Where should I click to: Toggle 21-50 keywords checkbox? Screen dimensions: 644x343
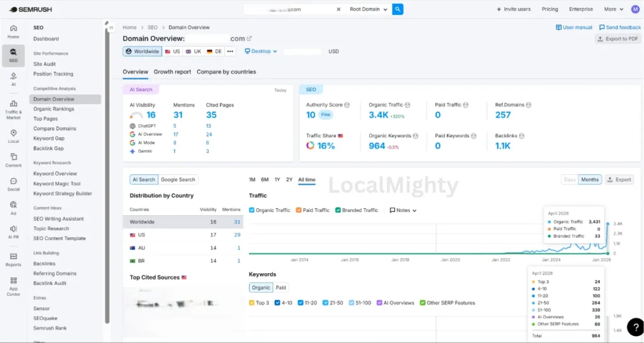tap(325, 303)
